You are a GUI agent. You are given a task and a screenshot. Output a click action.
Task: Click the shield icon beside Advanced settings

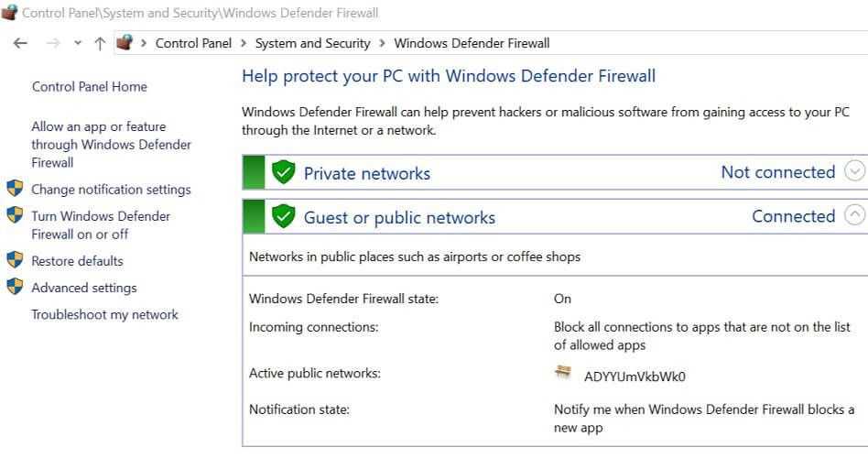[15, 287]
